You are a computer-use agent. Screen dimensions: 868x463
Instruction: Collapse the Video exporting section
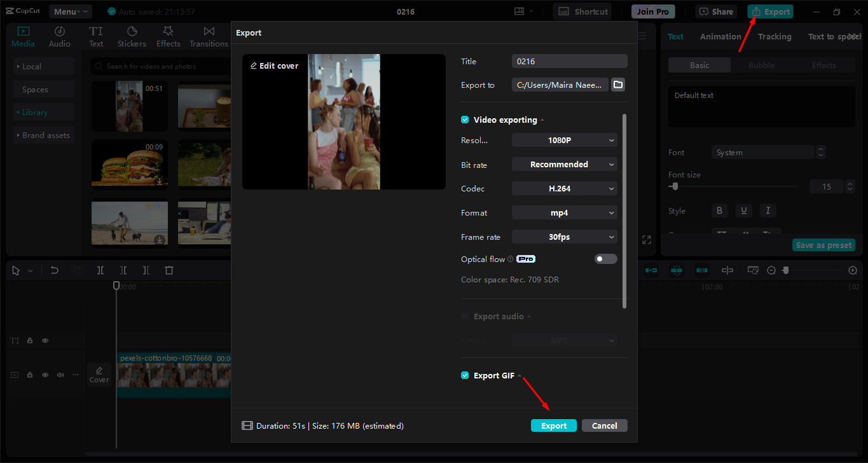tap(541, 120)
